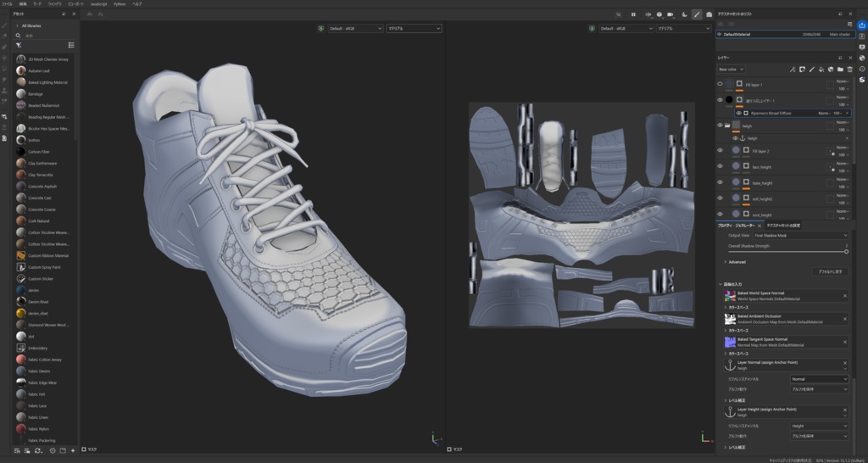This screenshot has height=463, width=868.
Task: Switch to テクスチャセットの設定 tab
Action: tap(783, 226)
